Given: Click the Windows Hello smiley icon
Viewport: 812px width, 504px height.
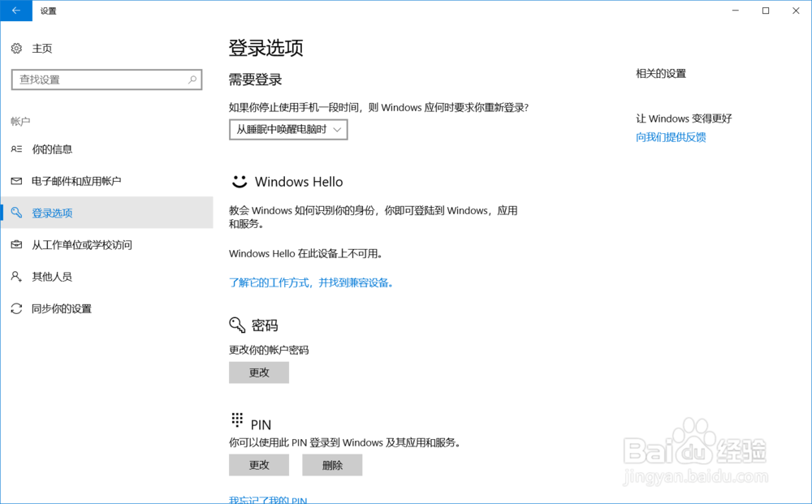Looking at the screenshot, I should coord(240,181).
